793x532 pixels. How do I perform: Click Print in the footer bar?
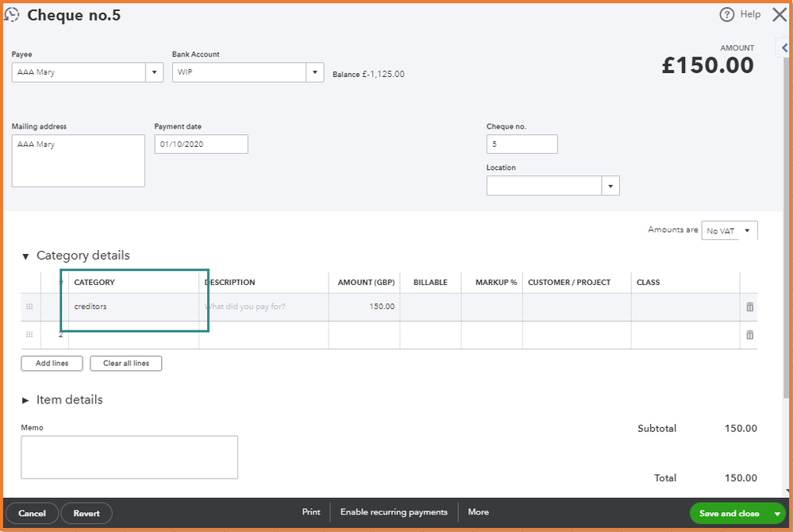click(311, 513)
